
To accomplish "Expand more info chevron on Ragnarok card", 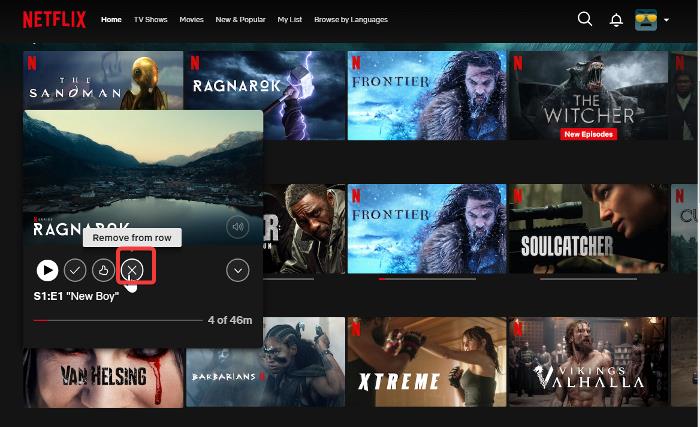I will point(238,270).
